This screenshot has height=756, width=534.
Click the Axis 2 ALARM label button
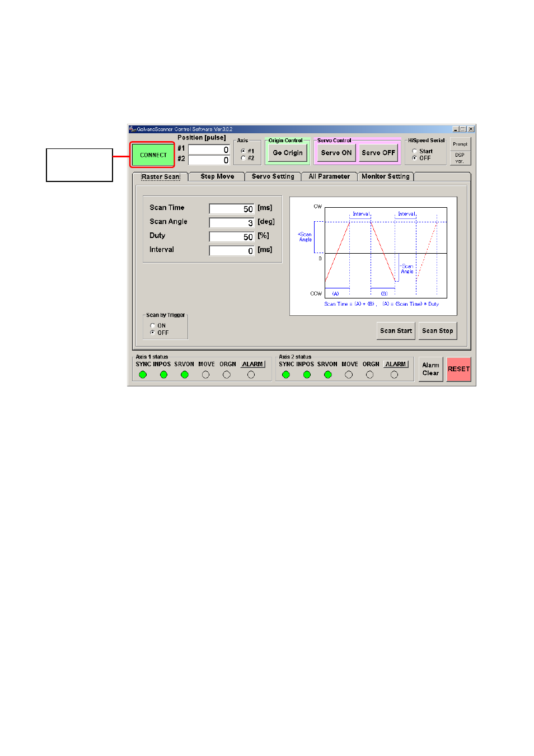tap(396, 364)
